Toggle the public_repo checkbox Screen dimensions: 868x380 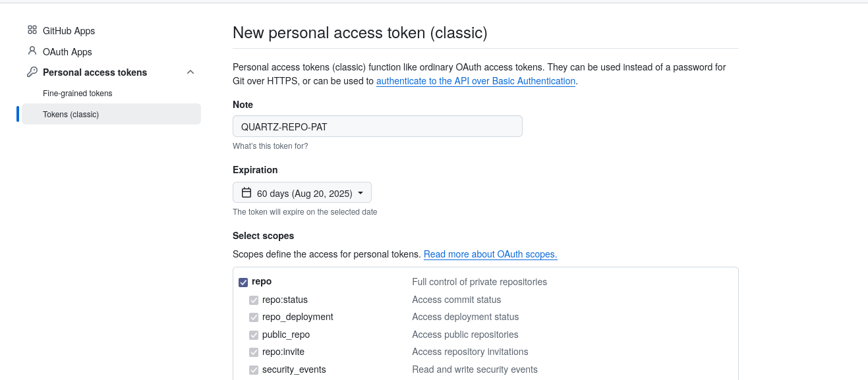(254, 335)
